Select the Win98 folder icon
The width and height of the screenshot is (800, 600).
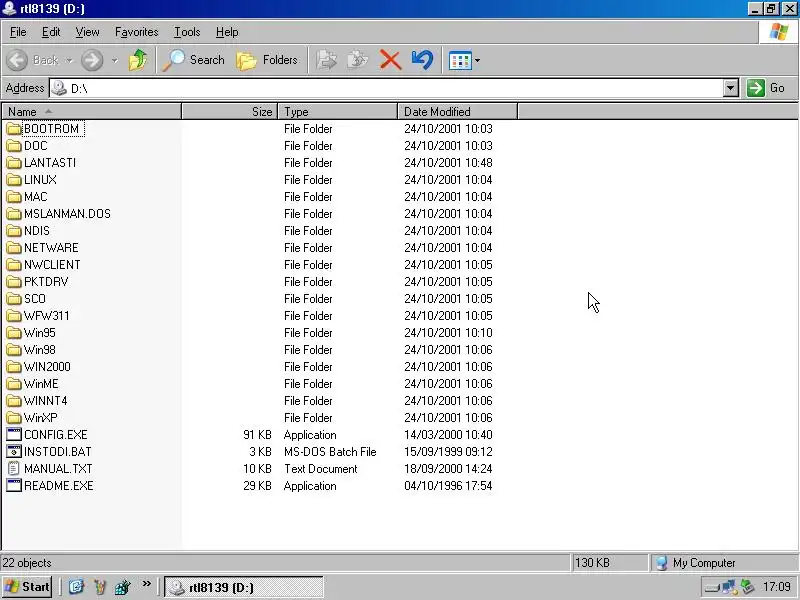click(x=14, y=350)
